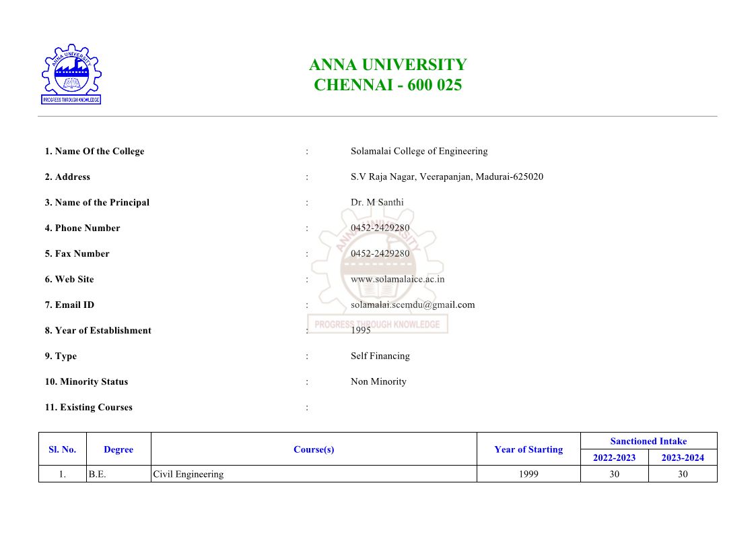This screenshot has height=535, width=756.
Task: Open the www.solamalaice.ac.in website link
Action: [397, 279]
